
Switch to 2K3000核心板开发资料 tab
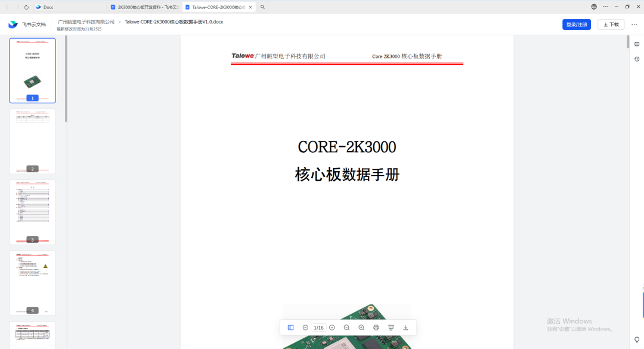tap(145, 7)
